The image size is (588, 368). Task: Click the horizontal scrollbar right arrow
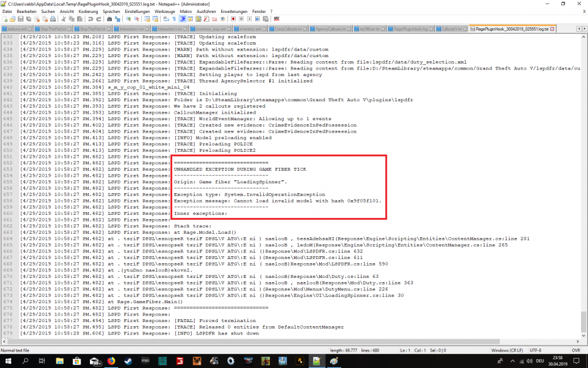click(577, 342)
